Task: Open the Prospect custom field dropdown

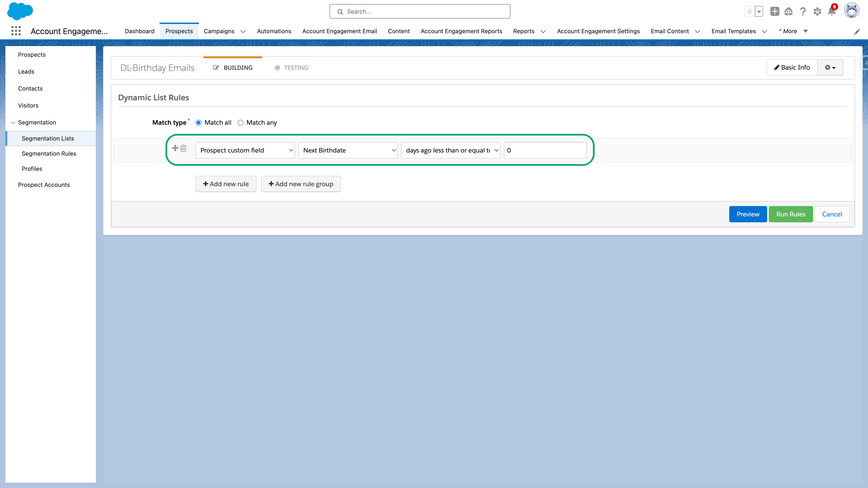Action: point(245,150)
